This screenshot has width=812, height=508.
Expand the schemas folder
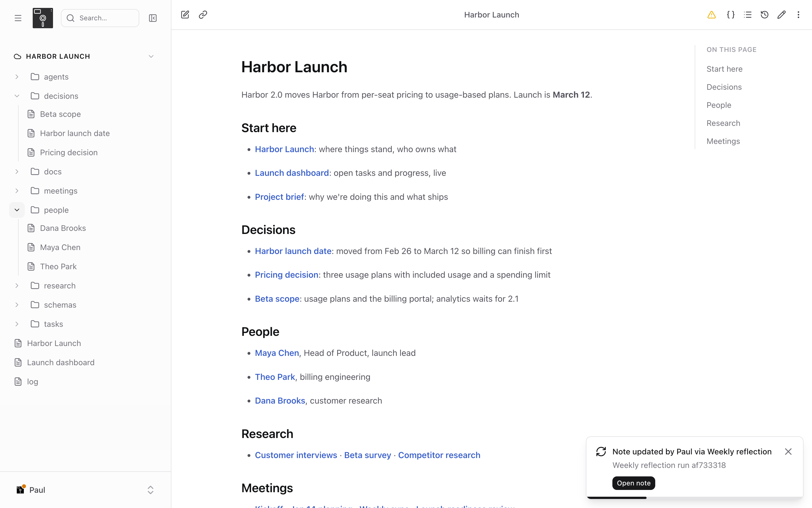pyautogui.click(x=17, y=305)
